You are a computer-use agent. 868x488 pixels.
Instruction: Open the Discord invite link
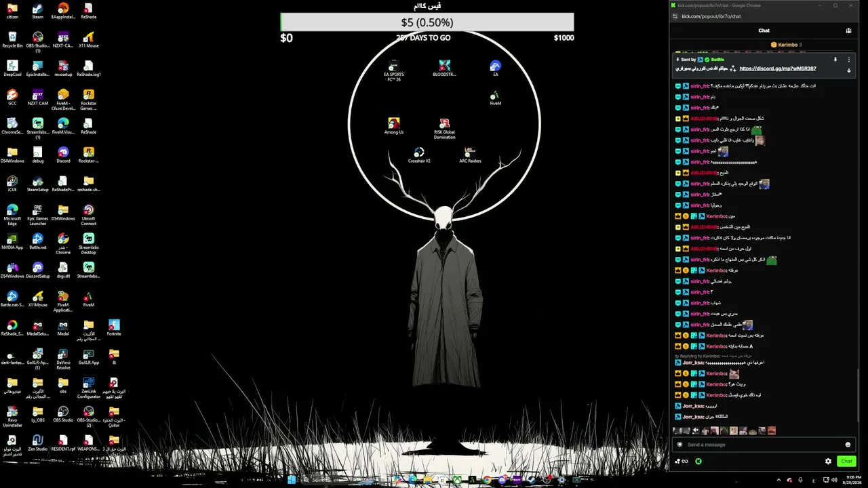coord(778,68)
